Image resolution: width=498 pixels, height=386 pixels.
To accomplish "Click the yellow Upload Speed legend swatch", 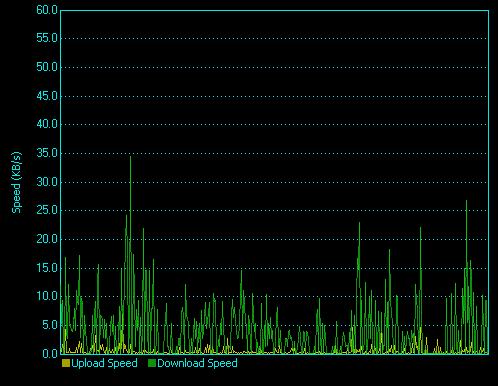I will click(x=66, y=363).
